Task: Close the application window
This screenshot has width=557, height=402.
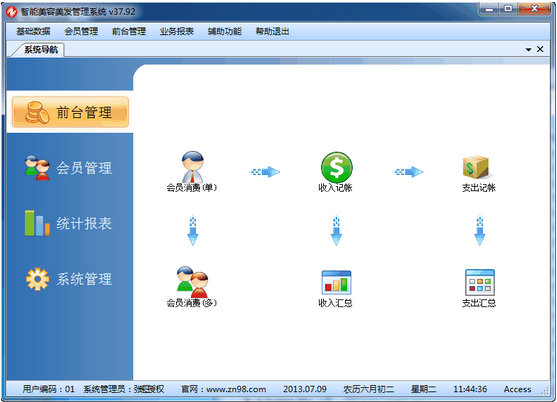Action: [x=534, y=9]
